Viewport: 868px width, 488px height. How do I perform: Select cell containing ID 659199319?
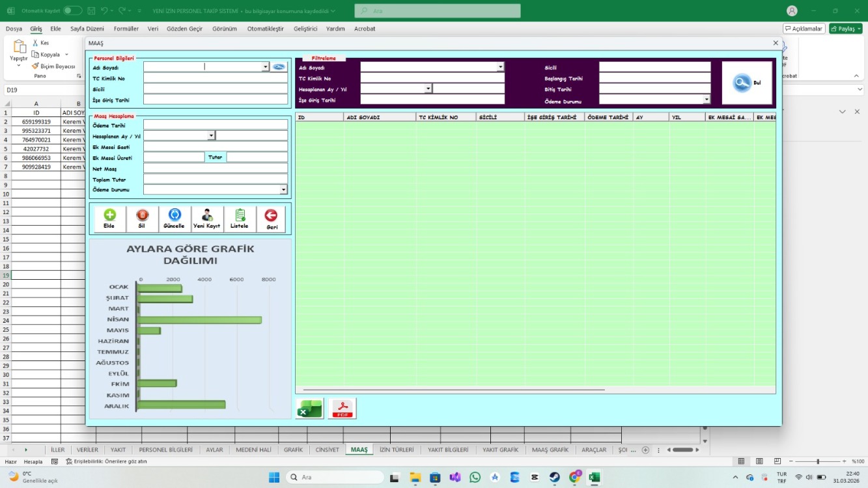36,122
